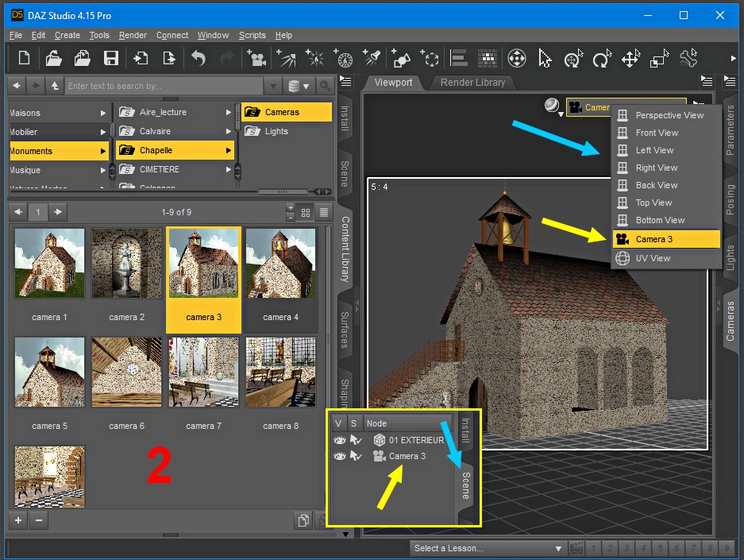Viewport: 744px width, 560px height.
Task: Click the folder pane horizontal scrollbar
Action: (x=283, y=191)
